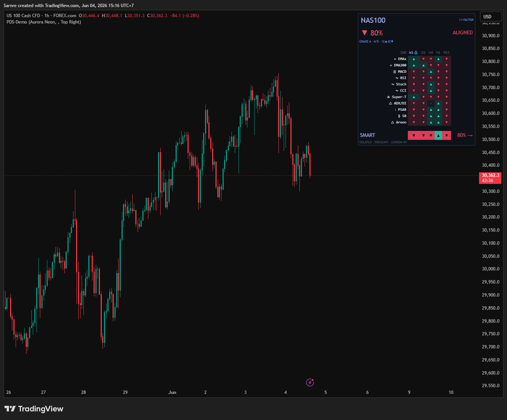The width and height of the screenshot is (507, 420).
Task: Click the star icon next to Super-T
Action: [388, 97]
